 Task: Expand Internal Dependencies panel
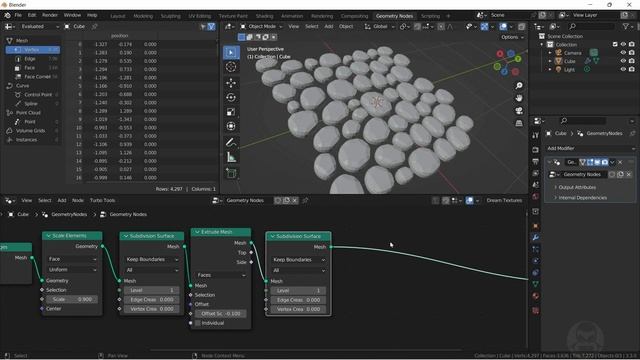pyautogui.click(x=582, y=198)
